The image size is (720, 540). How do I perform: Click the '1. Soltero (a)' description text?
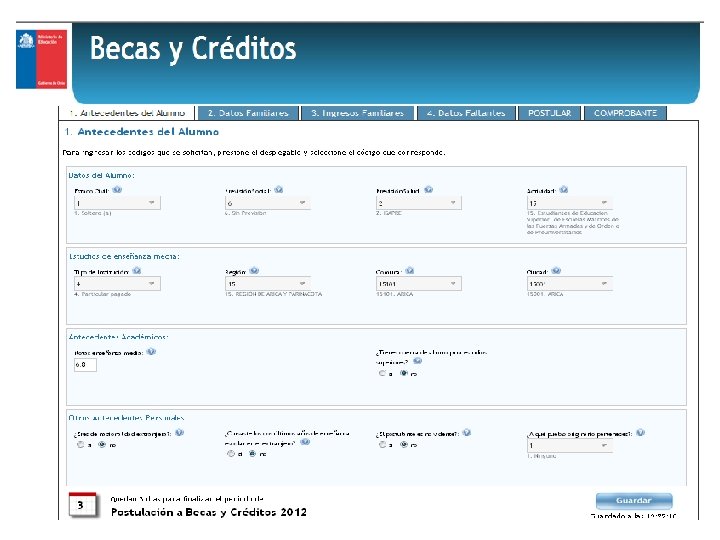[x=93, y=213]
